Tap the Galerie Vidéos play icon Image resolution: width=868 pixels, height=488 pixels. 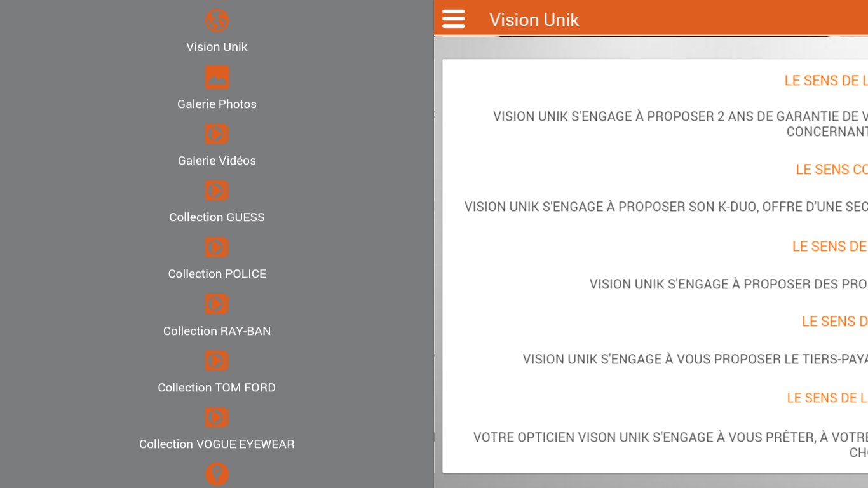coord(217,133)
